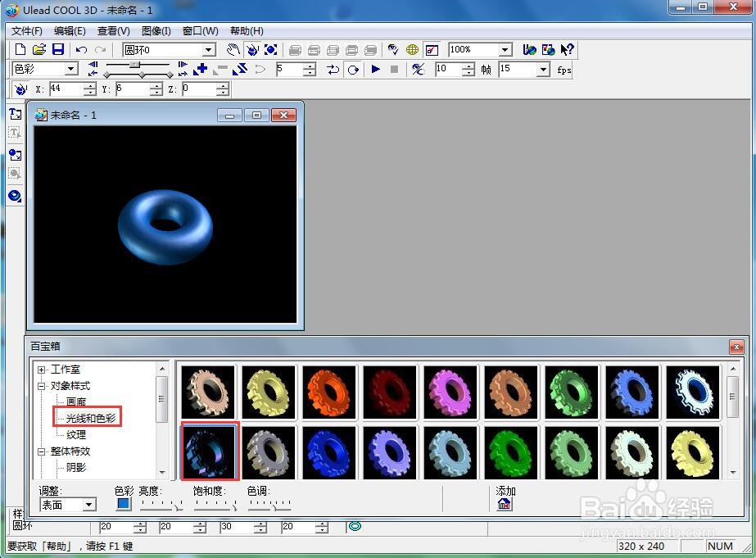
Task: Select the Insert text tool in left sidebar
Action: (15, 114)
